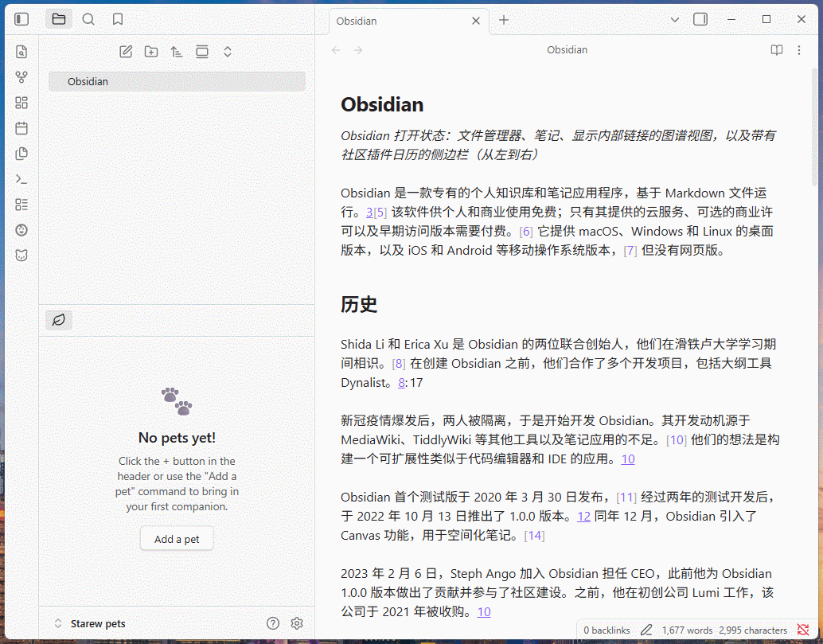
Task: Open settings gear icon
Action: click(x=297, y=623)
